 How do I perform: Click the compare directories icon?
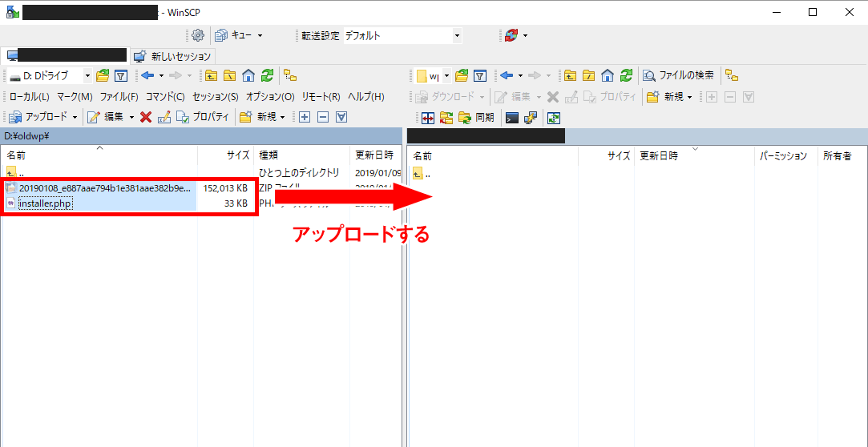(x=427, y=118)
